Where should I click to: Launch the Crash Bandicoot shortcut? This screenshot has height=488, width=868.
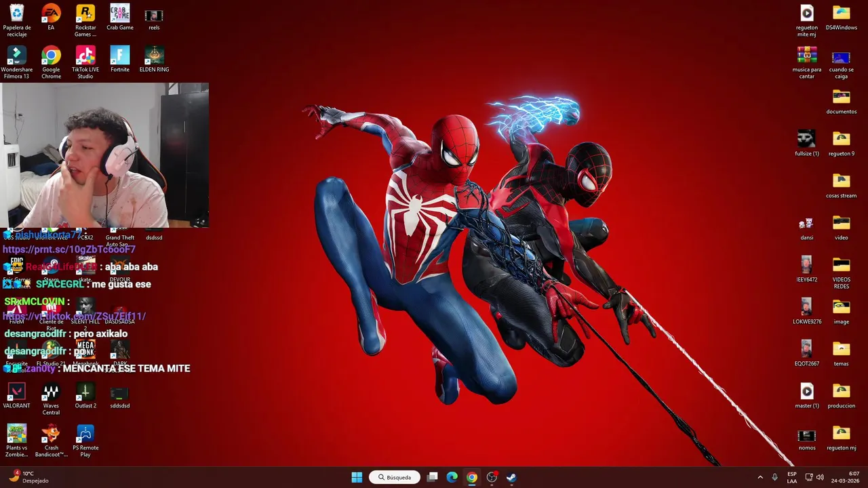51,441
